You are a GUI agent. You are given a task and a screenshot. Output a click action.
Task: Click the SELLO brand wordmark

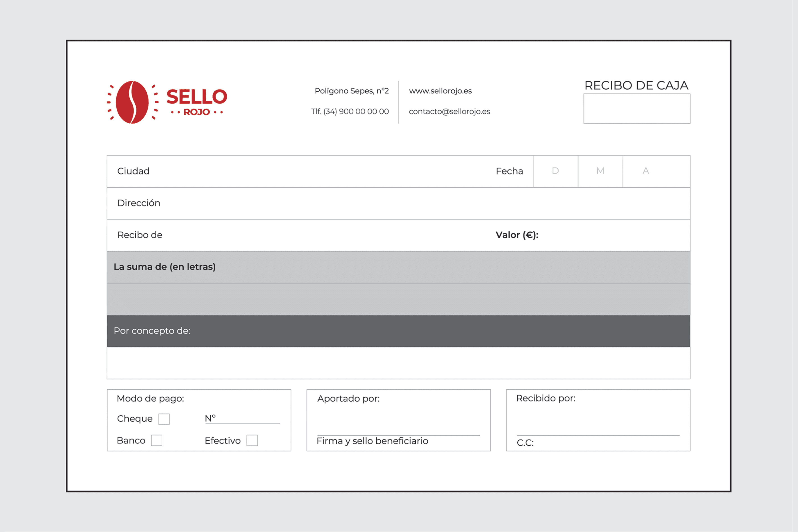pos(197,97)
